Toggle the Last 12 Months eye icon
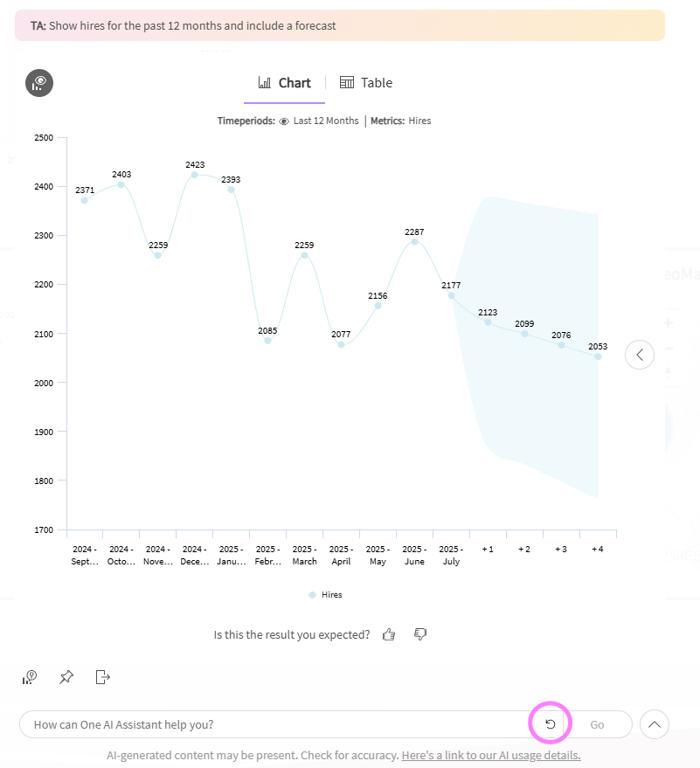Screen dimensions: 700x768 click(284, 121)
